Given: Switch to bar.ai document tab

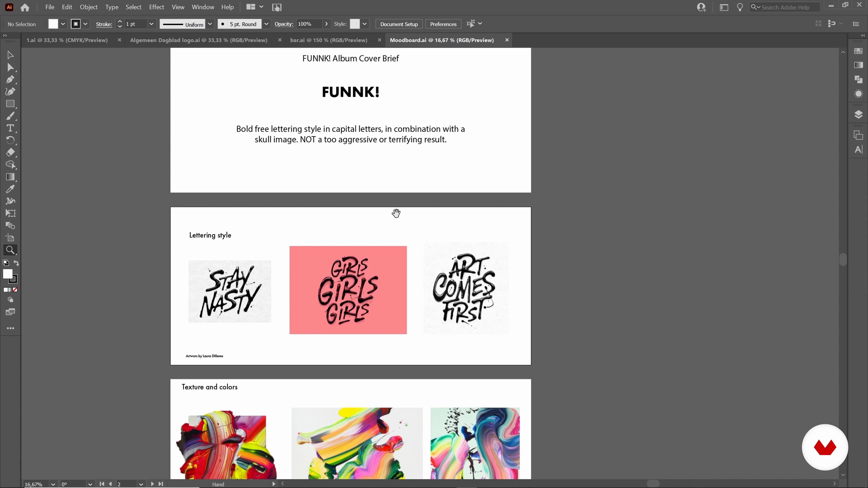Looking at the screenshot, I should [328, 40].
